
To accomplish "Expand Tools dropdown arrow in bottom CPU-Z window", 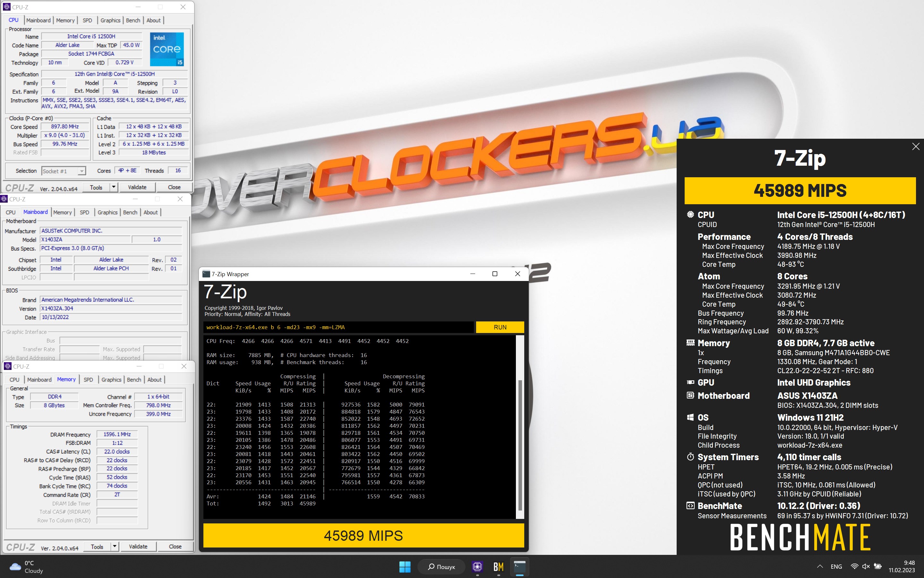I will (x=115, y=547).
